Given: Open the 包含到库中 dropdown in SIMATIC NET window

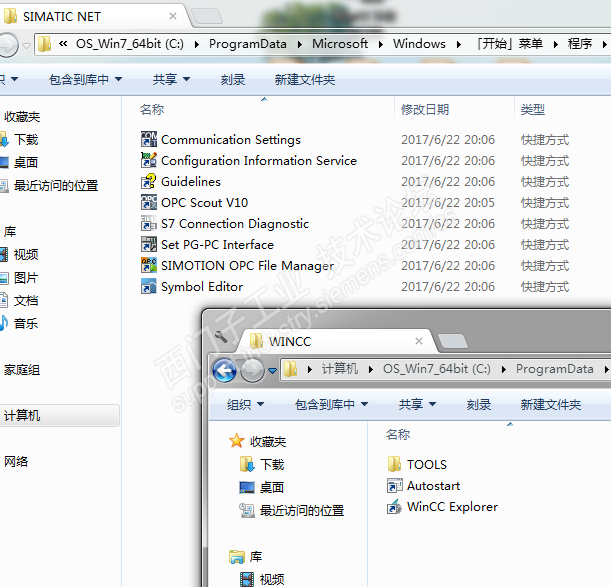Looking at the screenshot, I should (x=85, y=79).
